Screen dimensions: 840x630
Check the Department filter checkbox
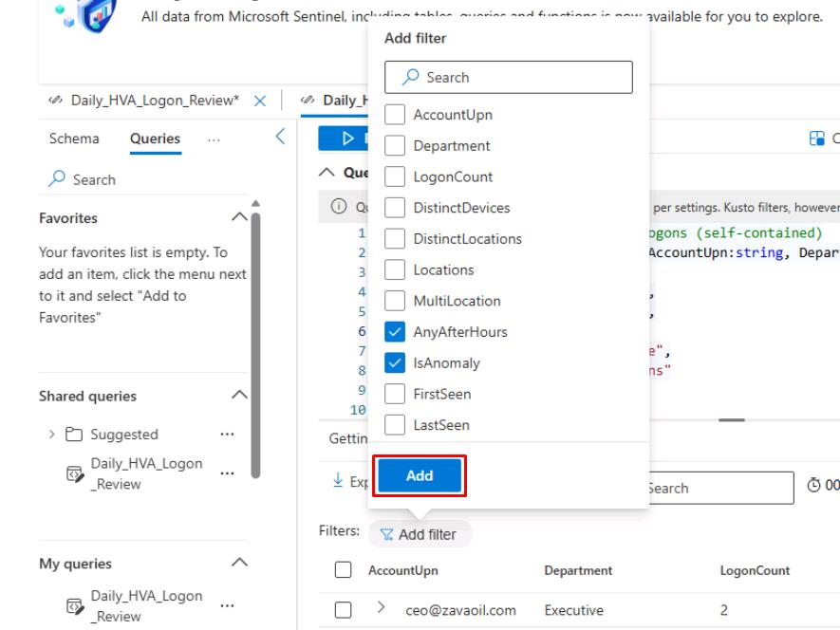395,146
